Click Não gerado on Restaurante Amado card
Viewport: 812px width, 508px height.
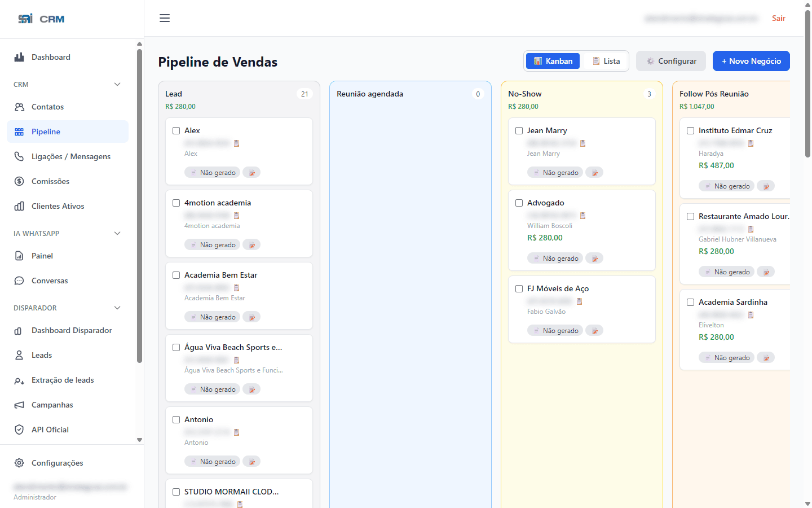[x=727, y=272]
